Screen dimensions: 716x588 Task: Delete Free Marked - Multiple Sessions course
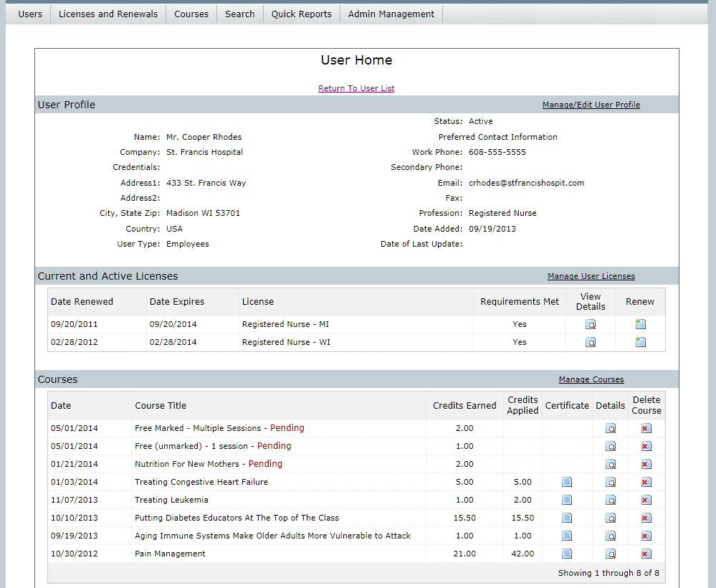click(x=646, y=428)
